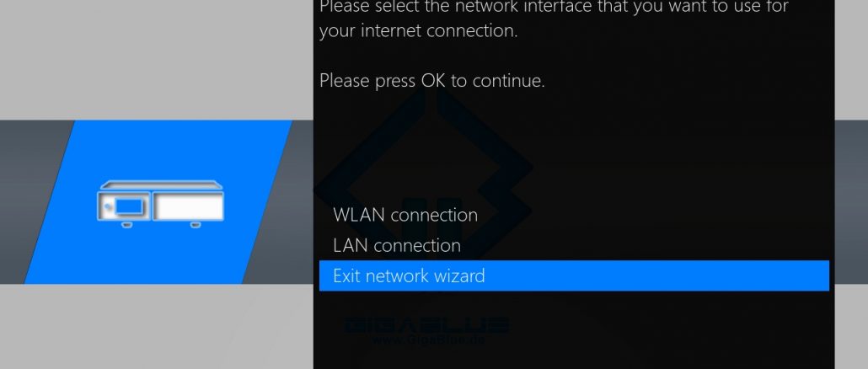Click the left foot of the receiver icon

click(126, 225)
